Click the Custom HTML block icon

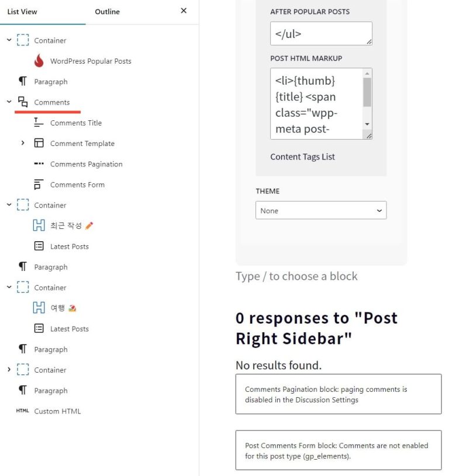[23, 411]
